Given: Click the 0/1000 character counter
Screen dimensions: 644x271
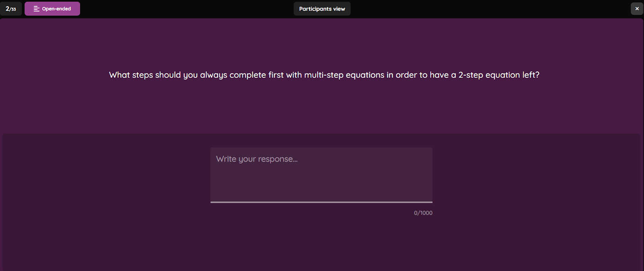Looking at the screenshot, I should tap(423, 213).
